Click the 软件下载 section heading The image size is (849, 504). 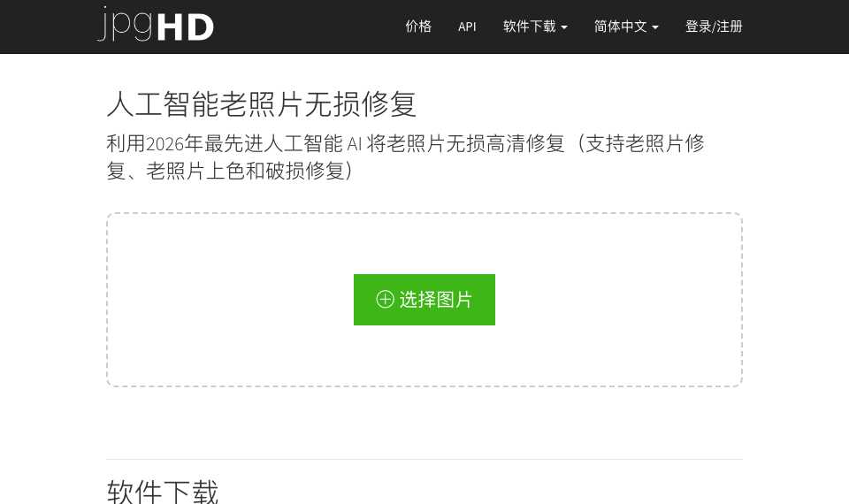pyautogui.click(x=163, y=491)
